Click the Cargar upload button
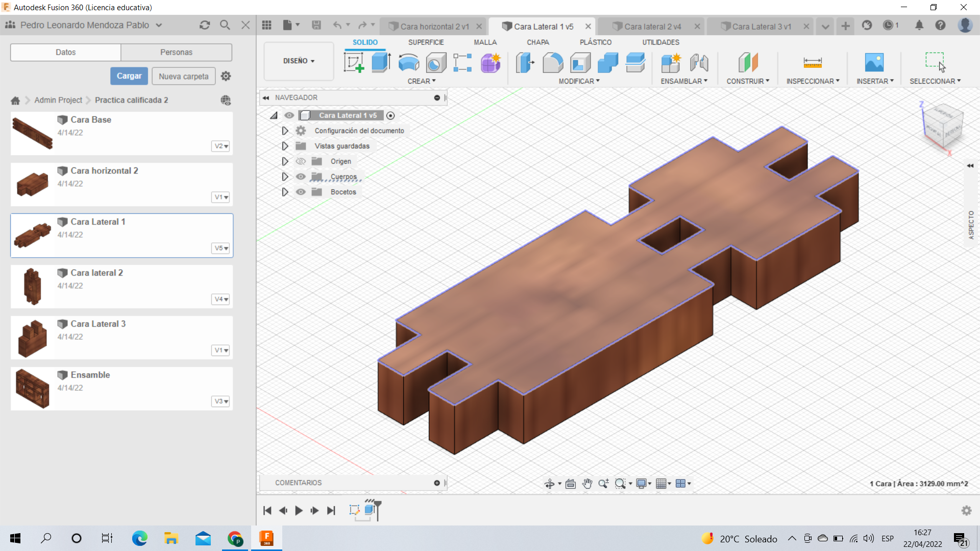The height and width of the screenshot is (551, 980). coord(129,76)
